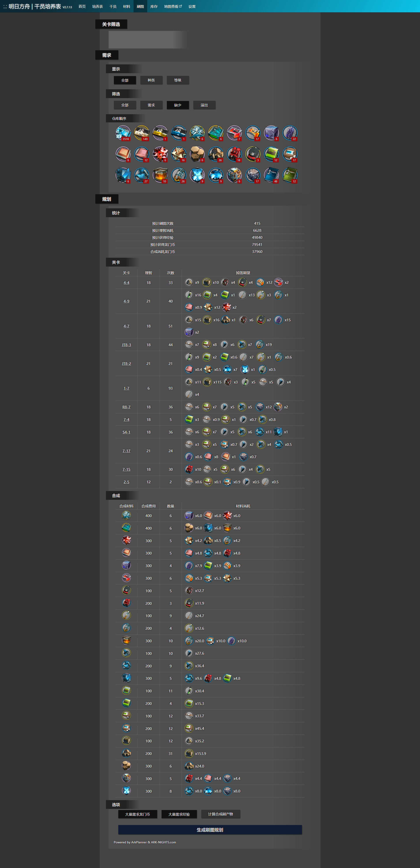Filter materials by 溢出
This screenshot has height=868, width=420.
(x=204, y=105)
